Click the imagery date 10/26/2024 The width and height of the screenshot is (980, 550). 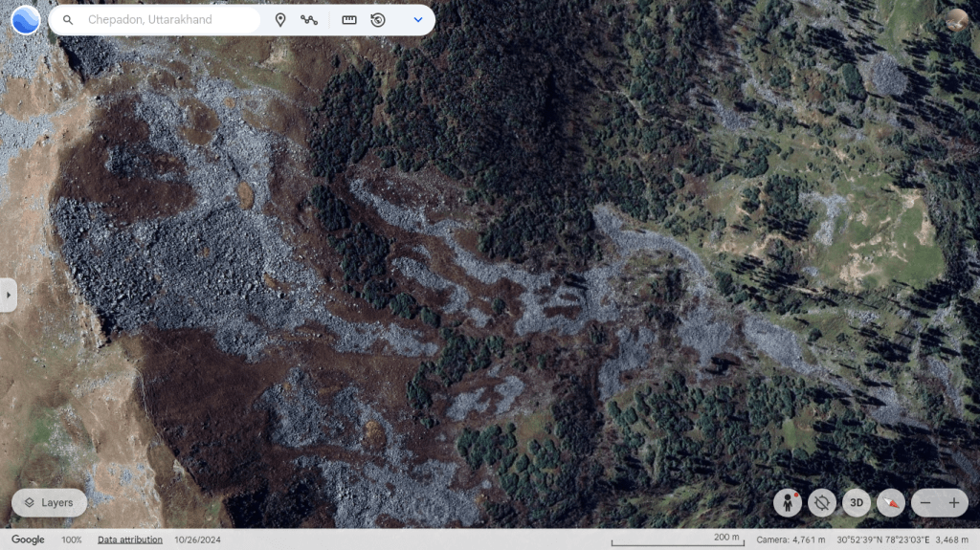click(198, 540)
